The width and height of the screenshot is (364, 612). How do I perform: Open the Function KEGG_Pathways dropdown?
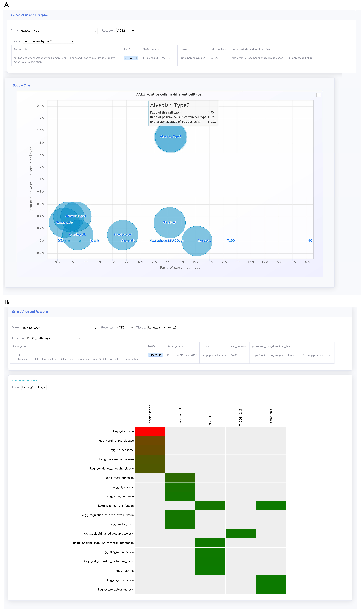pyautogui.click(x=53, y=338)
